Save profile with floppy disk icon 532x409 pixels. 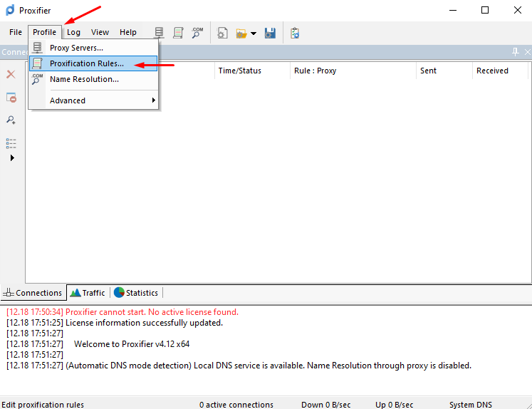click(270, 33)
